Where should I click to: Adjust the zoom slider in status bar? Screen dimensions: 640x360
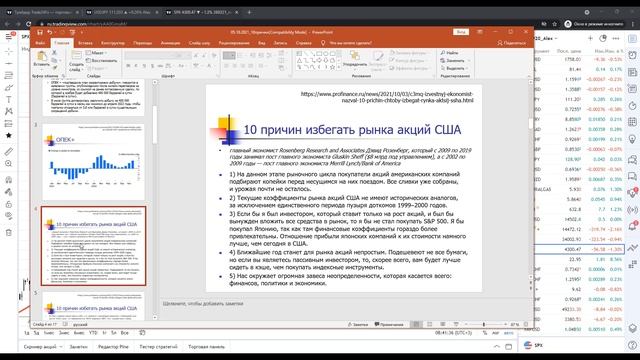[x=484, y=324]
